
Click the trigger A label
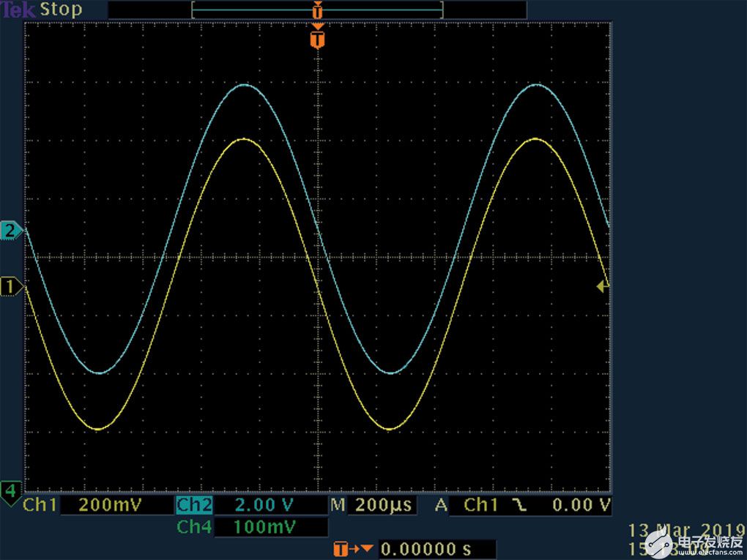coord(441,505)
